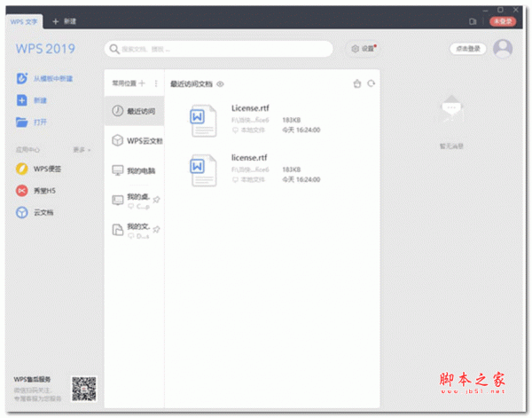Screen dimensions: 532x418
Task: Click the window layout icon in the title bar
Action: tap(473, 21)
